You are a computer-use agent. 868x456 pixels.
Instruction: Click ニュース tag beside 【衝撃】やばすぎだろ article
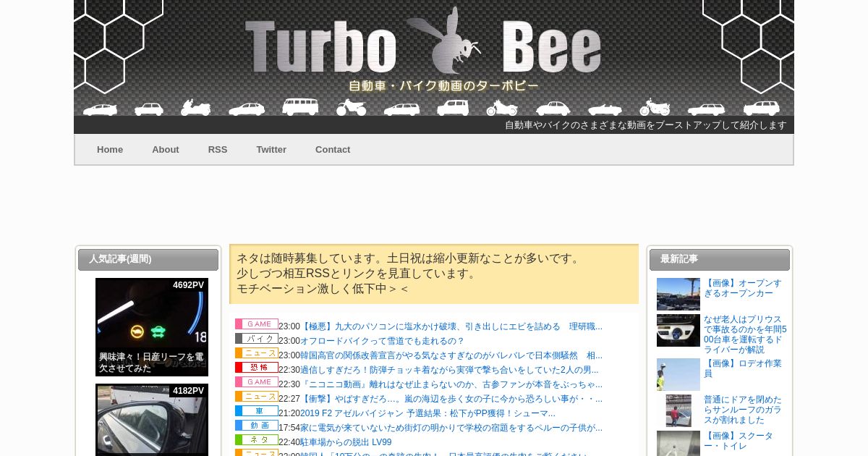[257, 397]
